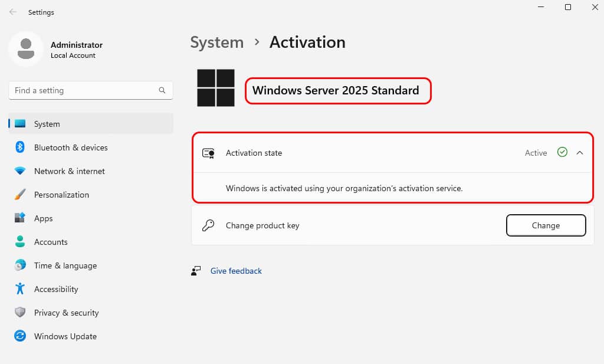Click the Network Wi-Fi icon

20,170
